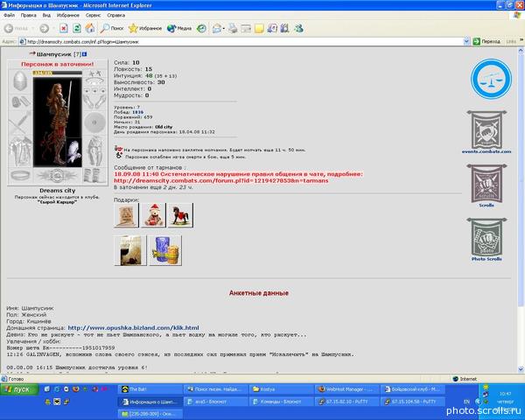Click the white owl pet image
This screenshot has width=525, height=420.
[73, 152]
